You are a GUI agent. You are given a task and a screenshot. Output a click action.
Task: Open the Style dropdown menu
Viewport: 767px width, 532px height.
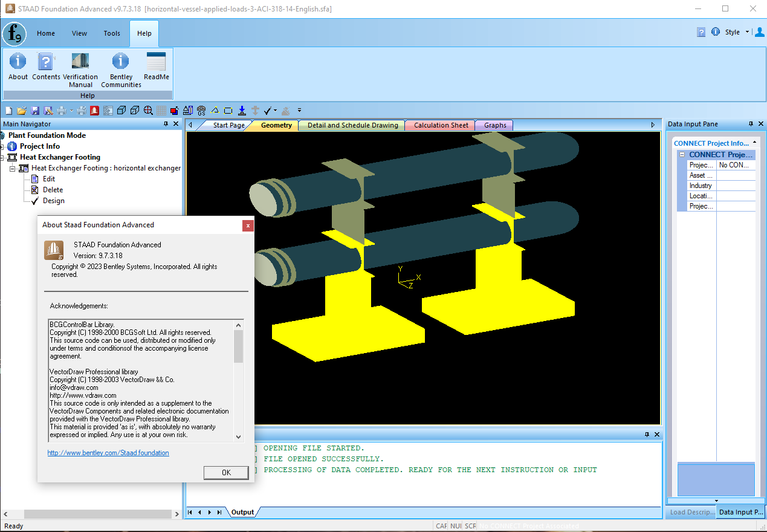(x=747, y=32)
